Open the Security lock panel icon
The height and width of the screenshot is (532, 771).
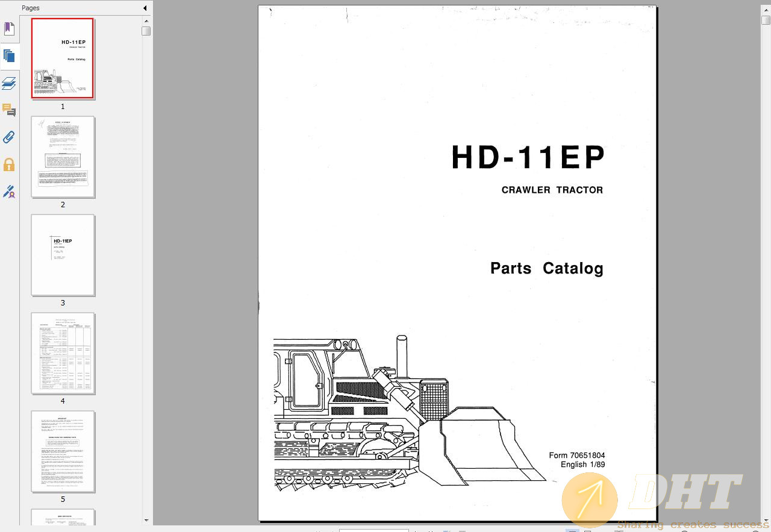pos(9,164)
